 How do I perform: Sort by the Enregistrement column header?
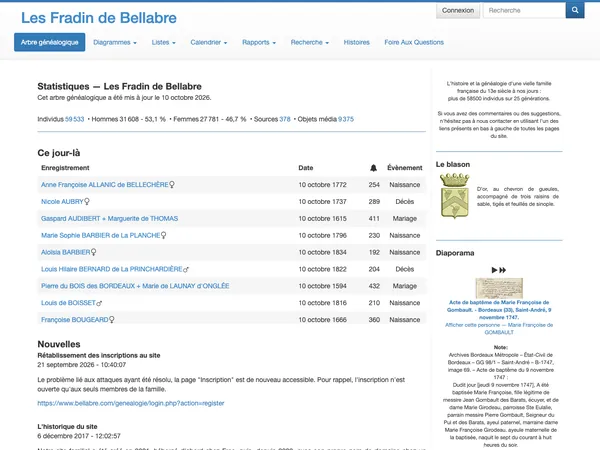click(x=65, y=168)
